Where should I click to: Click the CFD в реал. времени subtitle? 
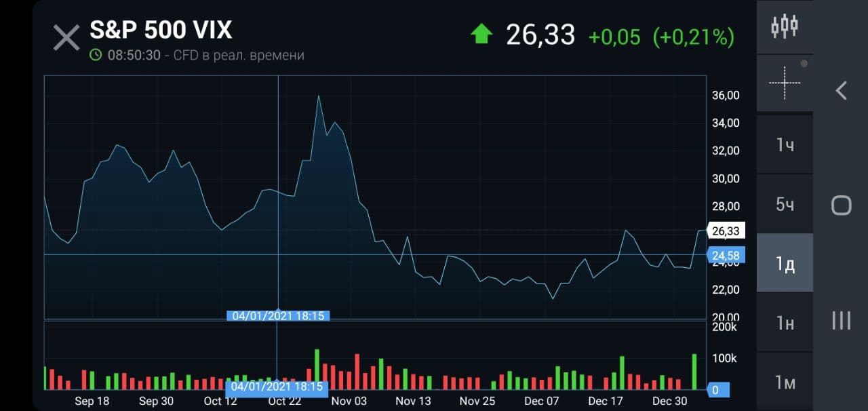pyautogui.click(x=239, y=55)
